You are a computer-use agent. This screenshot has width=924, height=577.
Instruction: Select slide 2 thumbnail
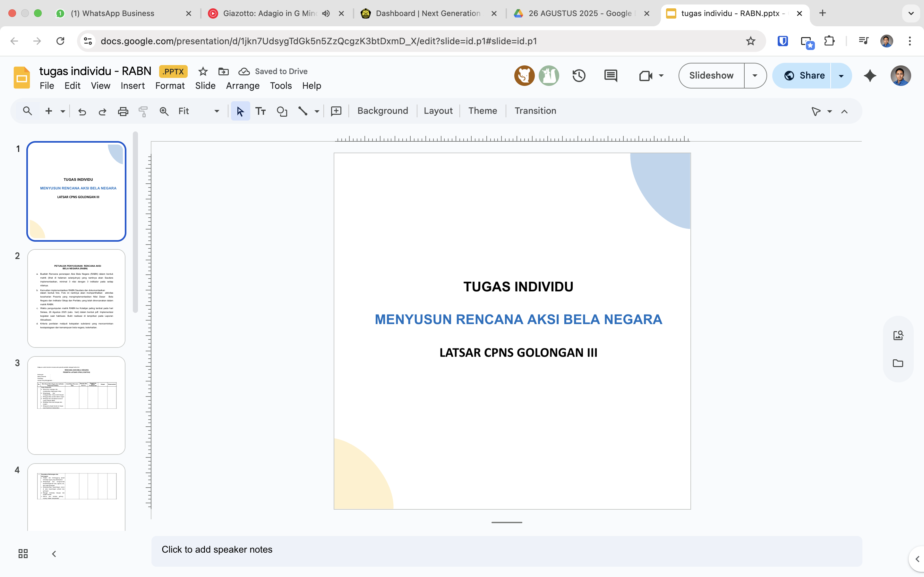point(76,298)
